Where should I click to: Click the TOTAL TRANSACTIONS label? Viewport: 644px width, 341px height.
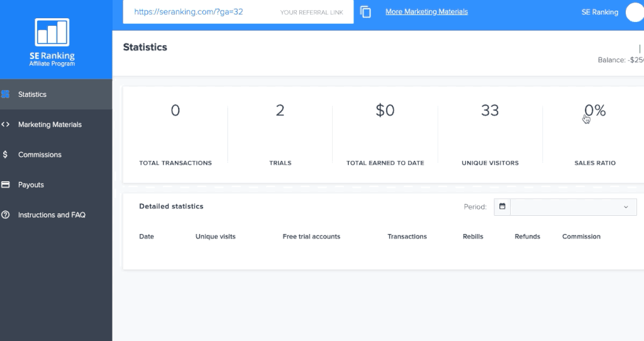175,163
